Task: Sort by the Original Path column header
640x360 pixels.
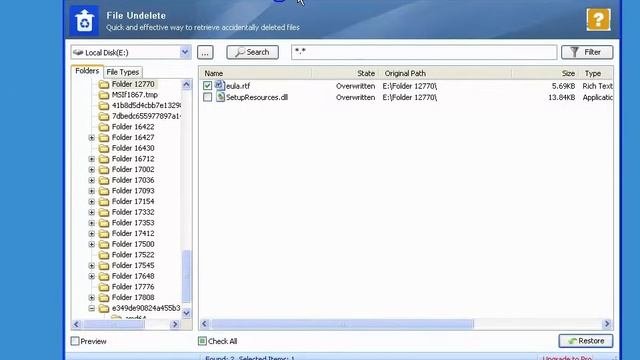Action: click(x=446, y=73)
